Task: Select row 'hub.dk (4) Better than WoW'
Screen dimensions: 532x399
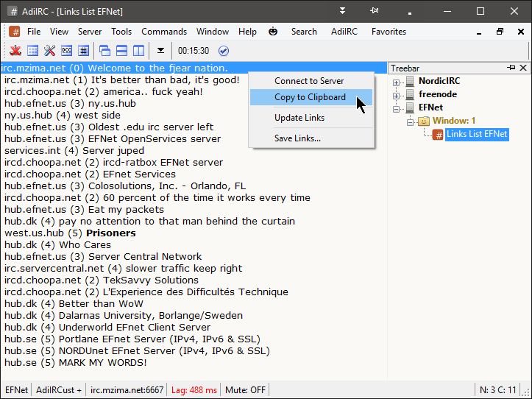Action: [194, 303]
